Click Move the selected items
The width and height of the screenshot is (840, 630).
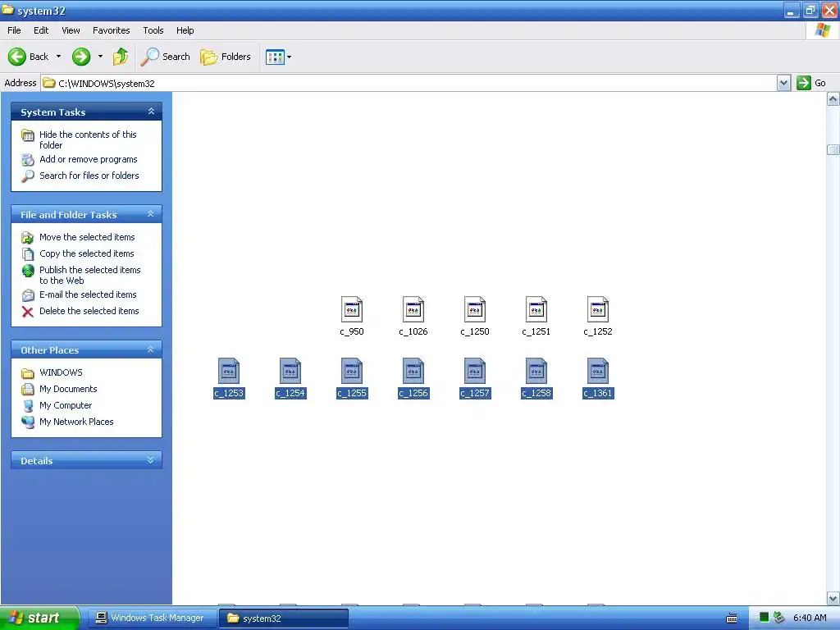[87, 237]
